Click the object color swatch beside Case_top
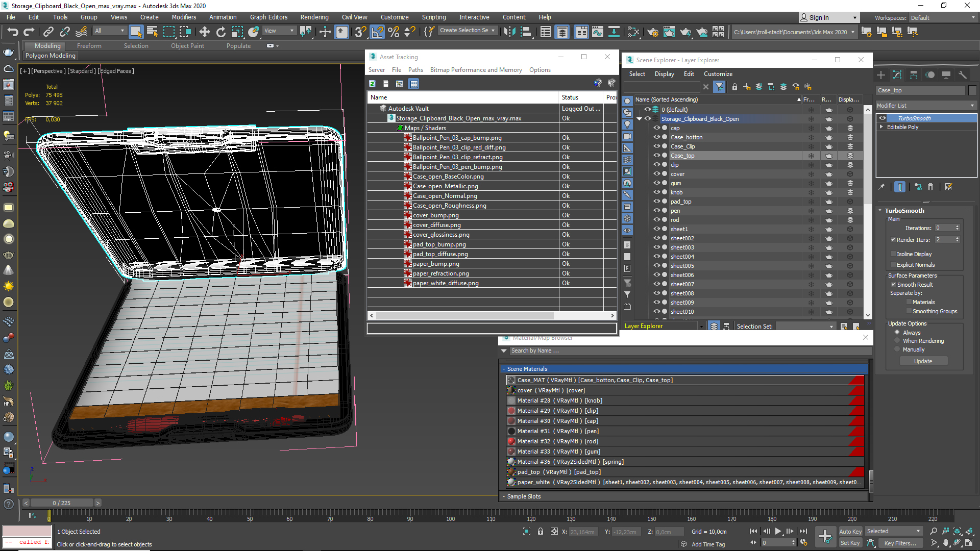Image resolution: width=980 pixels, height=551 pixels. [x=972, y=90]
